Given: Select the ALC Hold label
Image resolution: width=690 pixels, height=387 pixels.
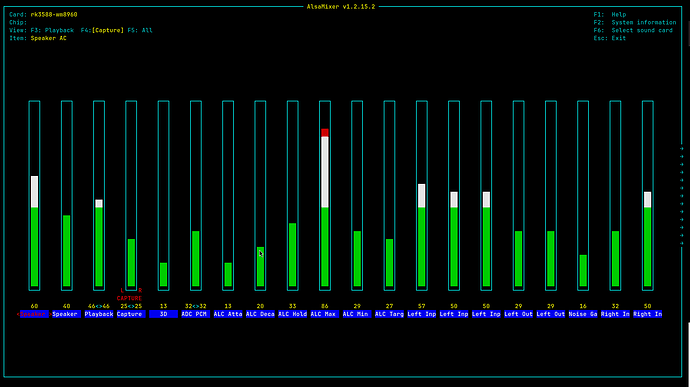Looking at the screenshot, I should [x=293, y=314].
